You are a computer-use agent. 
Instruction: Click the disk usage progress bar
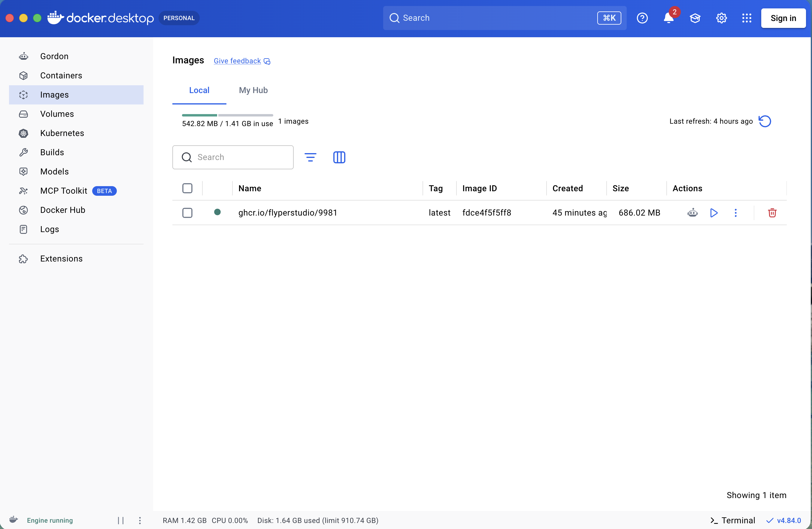[x=228, y=115]
